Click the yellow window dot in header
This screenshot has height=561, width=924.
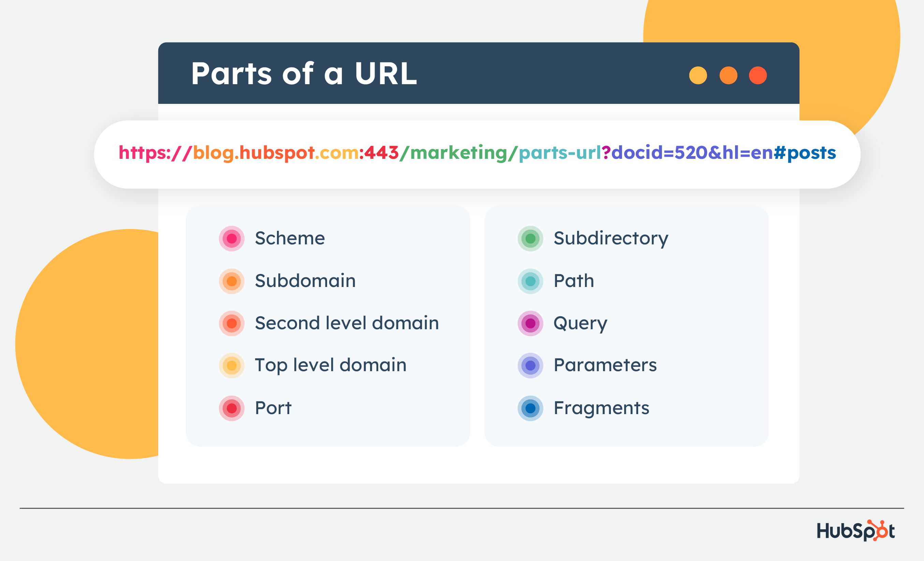[x=698, y=75]
